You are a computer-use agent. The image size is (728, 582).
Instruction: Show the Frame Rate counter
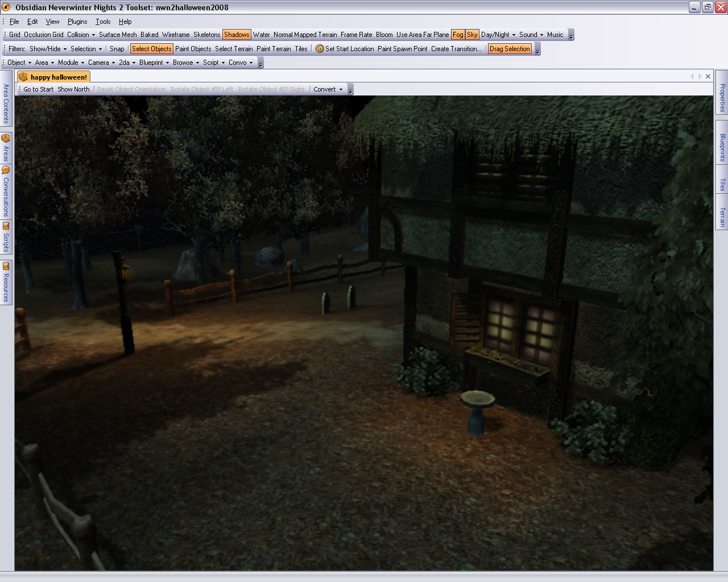point(357,35)
